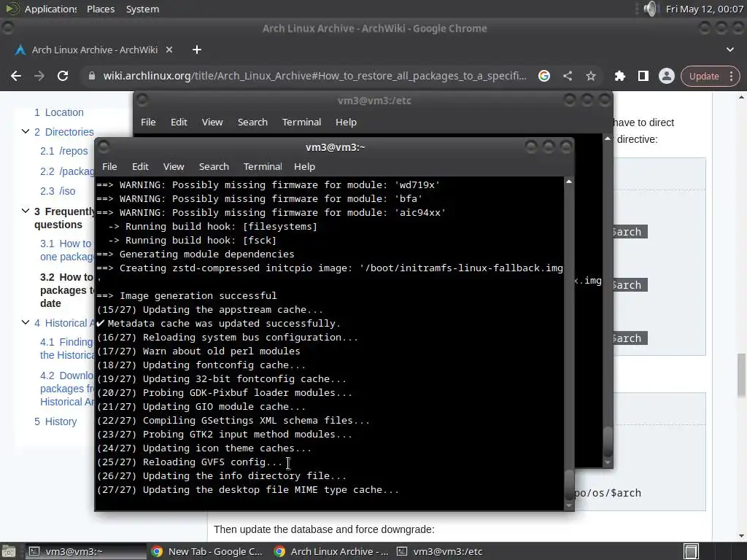Open Help menu in vm3@vm3:/etc terminal
747x560 pixels.
346,122
